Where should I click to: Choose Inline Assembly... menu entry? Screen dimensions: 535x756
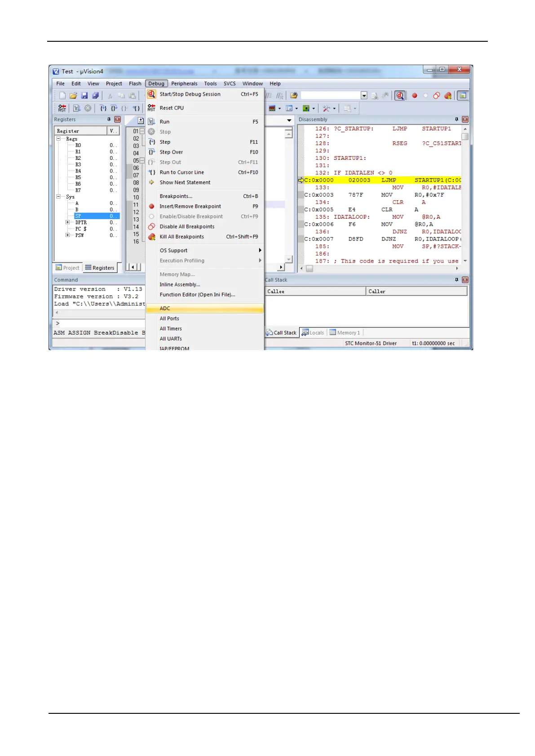[205, 285]
